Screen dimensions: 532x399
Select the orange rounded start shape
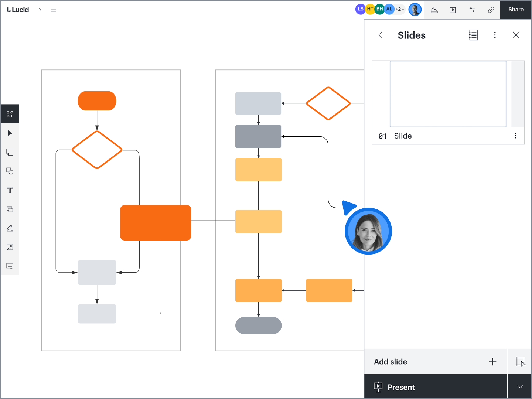pyautogui.click(x=97, y=101)
